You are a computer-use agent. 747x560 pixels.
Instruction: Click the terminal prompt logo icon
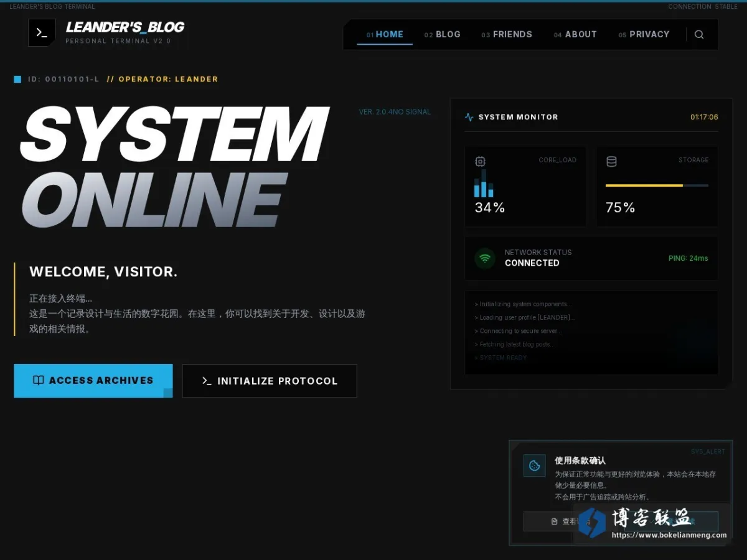tap(42, 33)
